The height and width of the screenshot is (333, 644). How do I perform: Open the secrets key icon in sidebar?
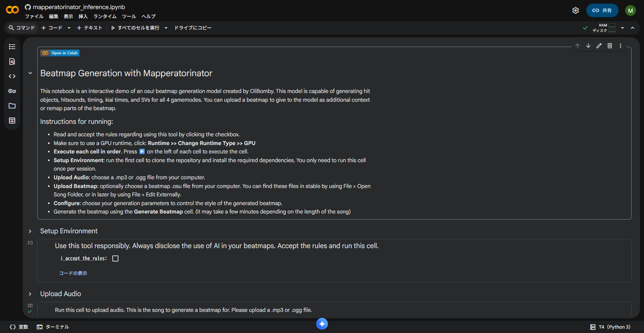(12, 91)
